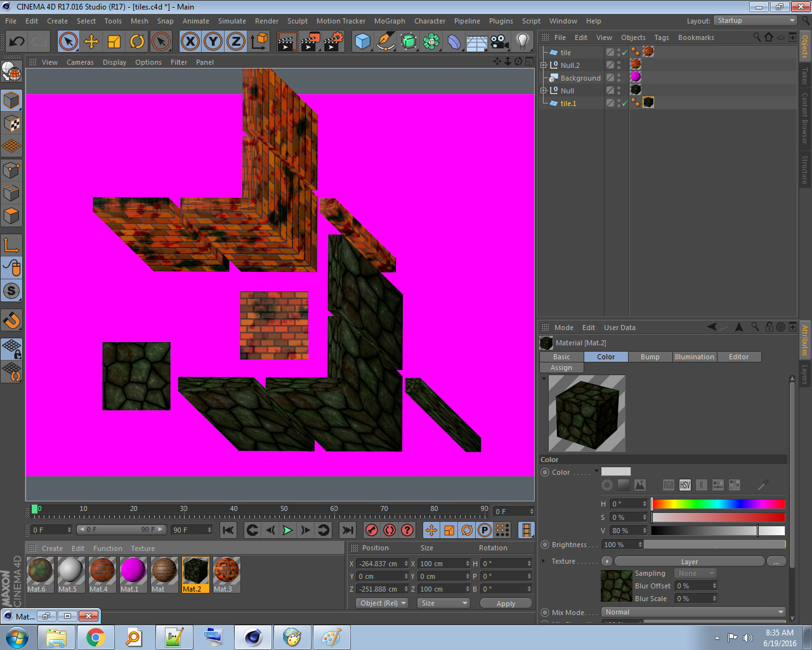Viewport: 812px width, 650px height.
Task: Click the Enable Snap S icon
Action: 11,291
